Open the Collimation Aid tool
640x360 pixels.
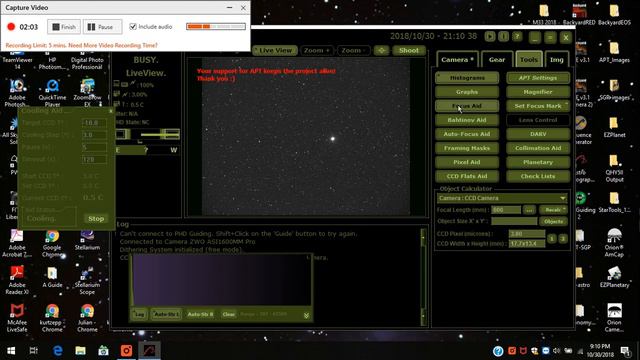(538, 148)
